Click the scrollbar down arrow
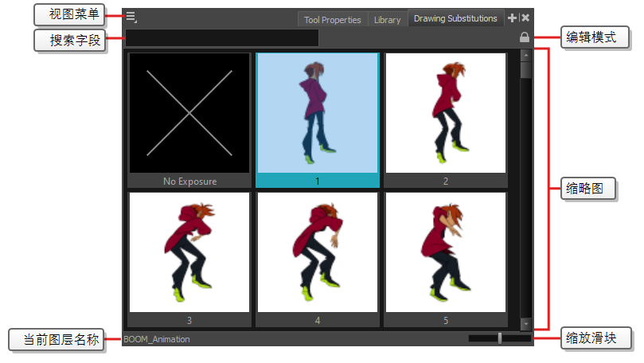 [525, 324]
